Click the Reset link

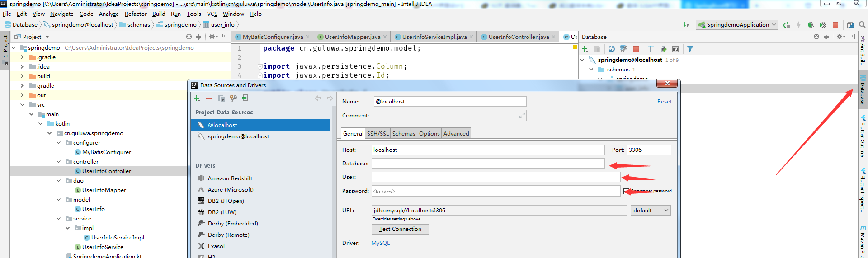pos(664,102)
